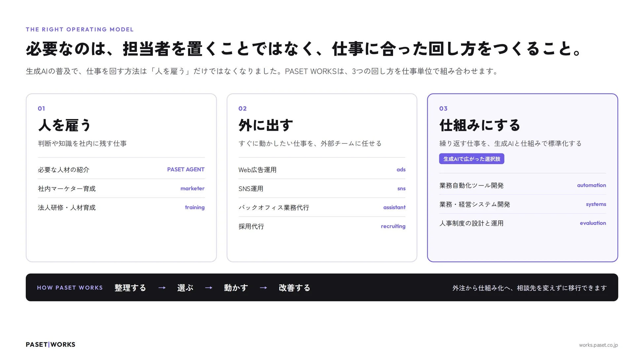Click the 改善する step
The image size is (644, 362).
(295, 288)
